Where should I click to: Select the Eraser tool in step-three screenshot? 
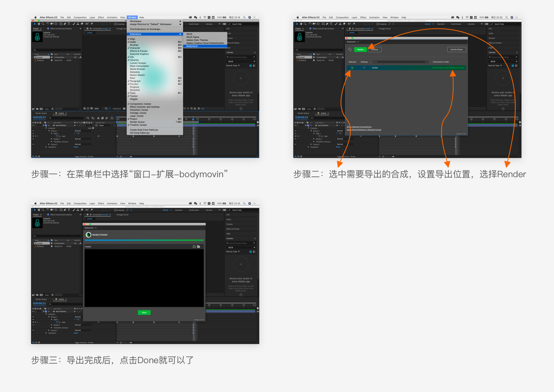[82, 210]
